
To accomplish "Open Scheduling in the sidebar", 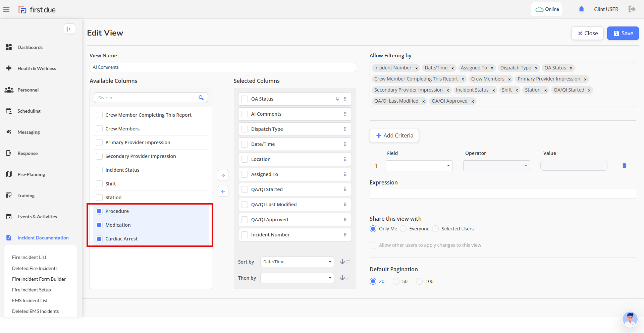I will pos(29,111).
